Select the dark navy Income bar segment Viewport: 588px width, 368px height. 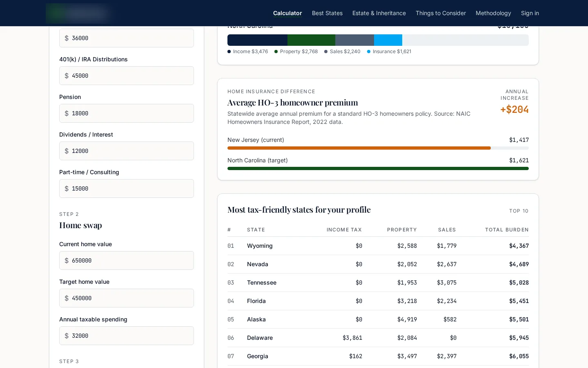coord(257,40)
